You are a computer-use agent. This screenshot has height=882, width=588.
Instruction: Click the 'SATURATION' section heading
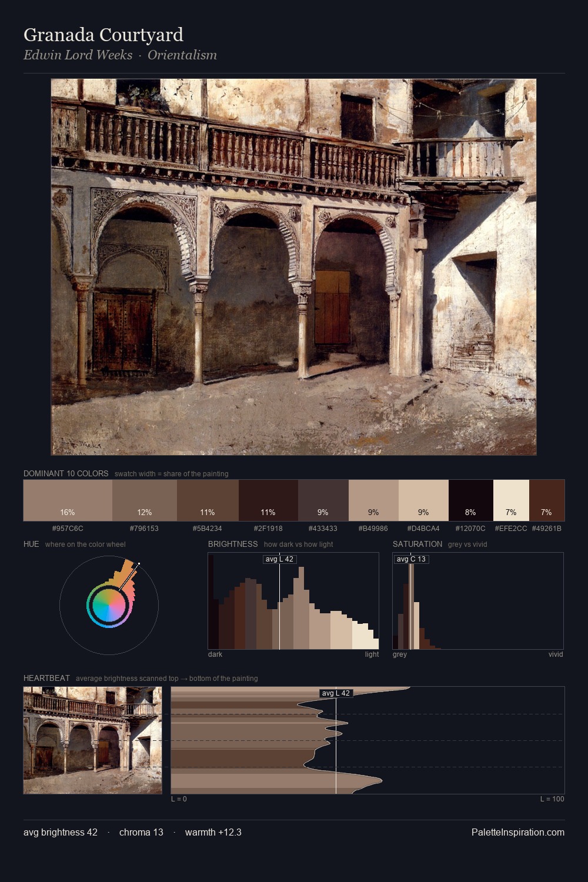click(417, 544)
